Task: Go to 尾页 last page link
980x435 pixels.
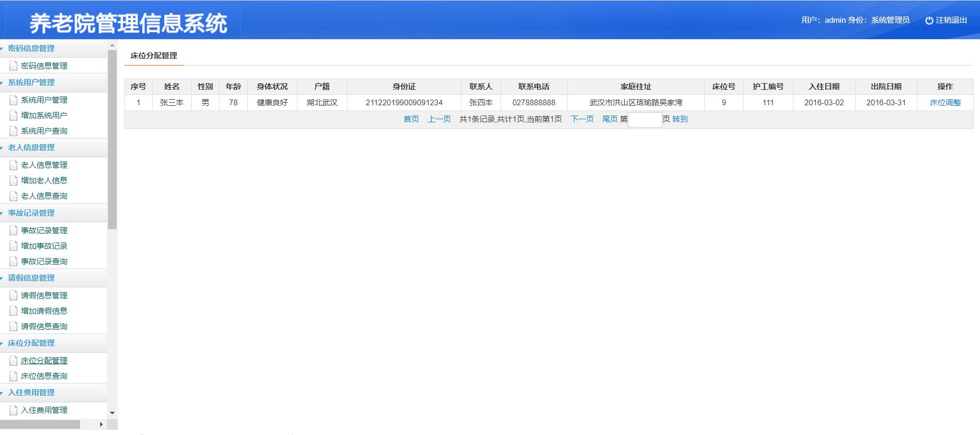Action: (610, 119)
